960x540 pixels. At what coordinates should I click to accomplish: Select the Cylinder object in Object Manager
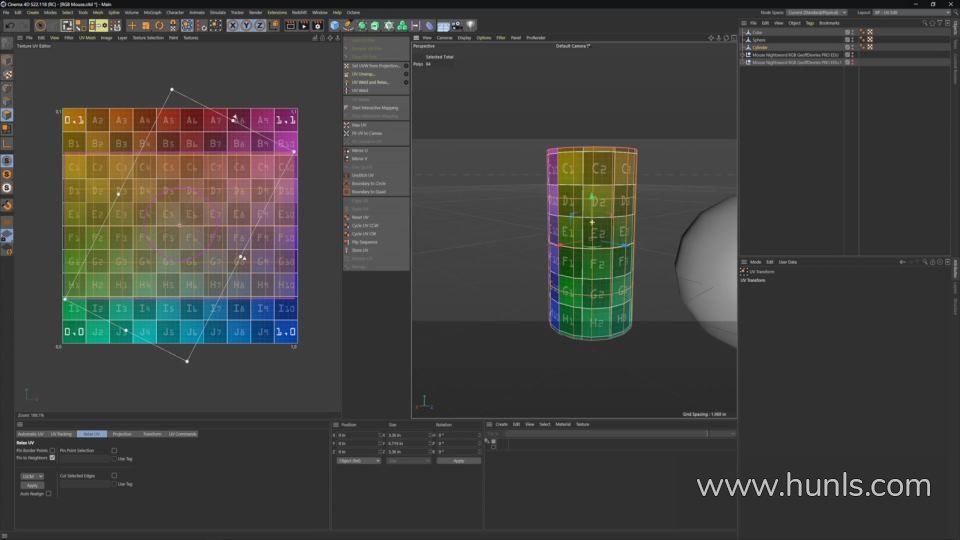click(x=761, y=47)
